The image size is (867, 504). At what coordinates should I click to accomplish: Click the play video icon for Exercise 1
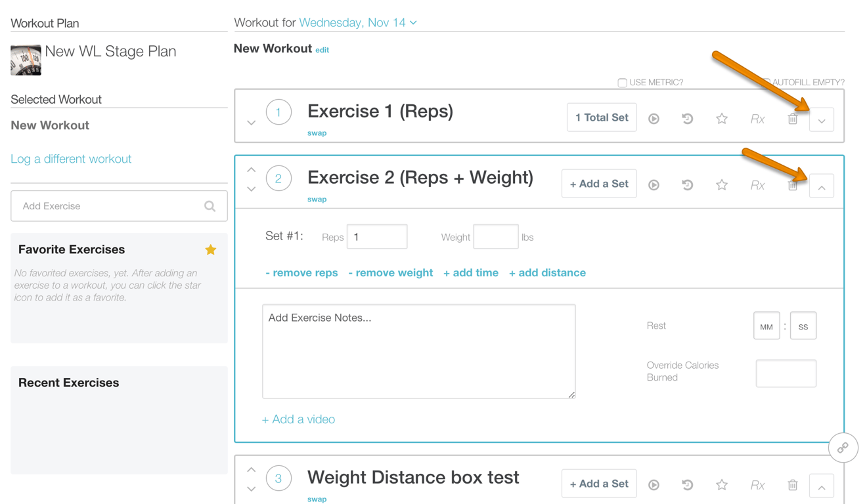[x=654, y=119]
